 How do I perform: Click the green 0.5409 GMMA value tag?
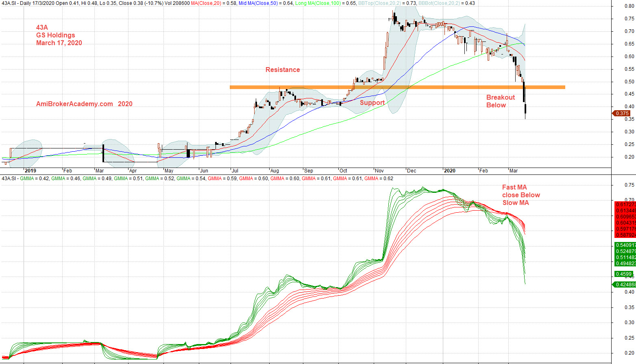click(x=625, y=245)
